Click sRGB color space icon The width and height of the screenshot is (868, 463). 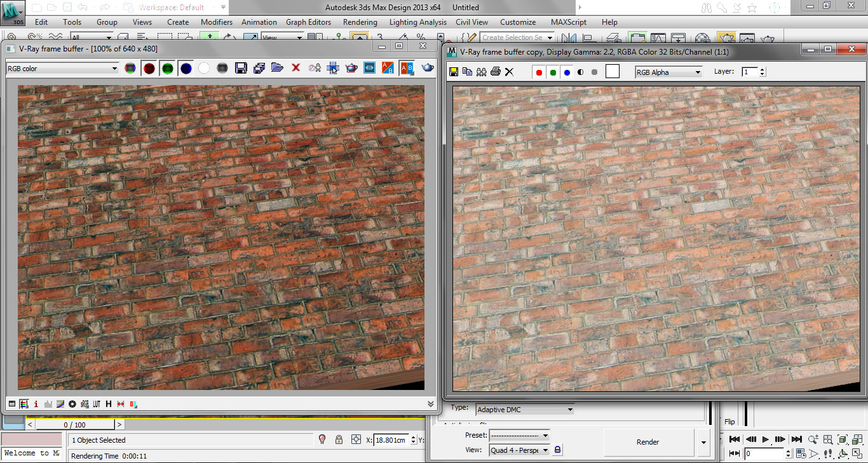pos(85,404)
